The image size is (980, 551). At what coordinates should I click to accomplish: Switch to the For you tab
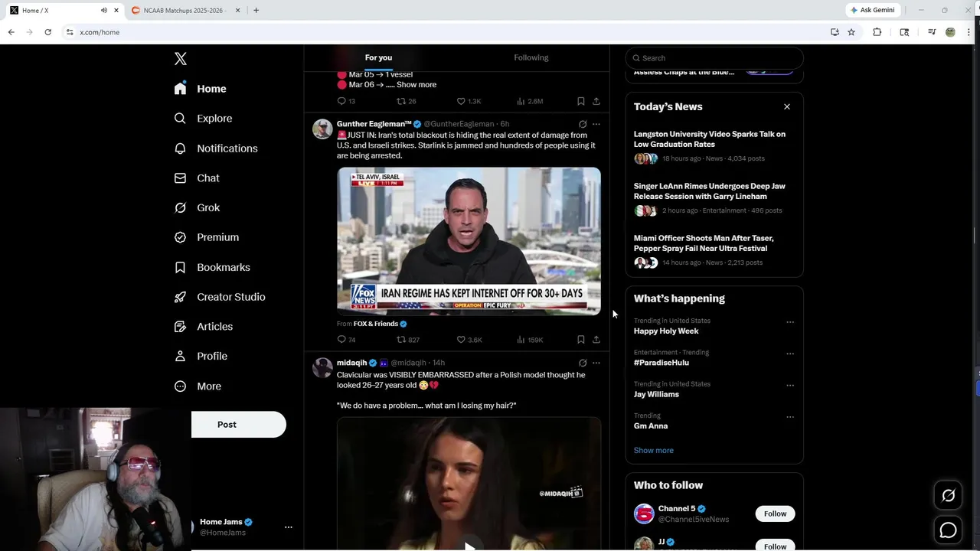tap(378, 57)
